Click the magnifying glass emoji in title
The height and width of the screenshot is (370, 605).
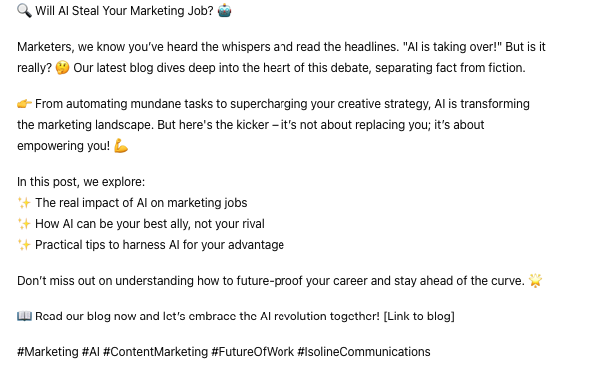coord(24,11)
